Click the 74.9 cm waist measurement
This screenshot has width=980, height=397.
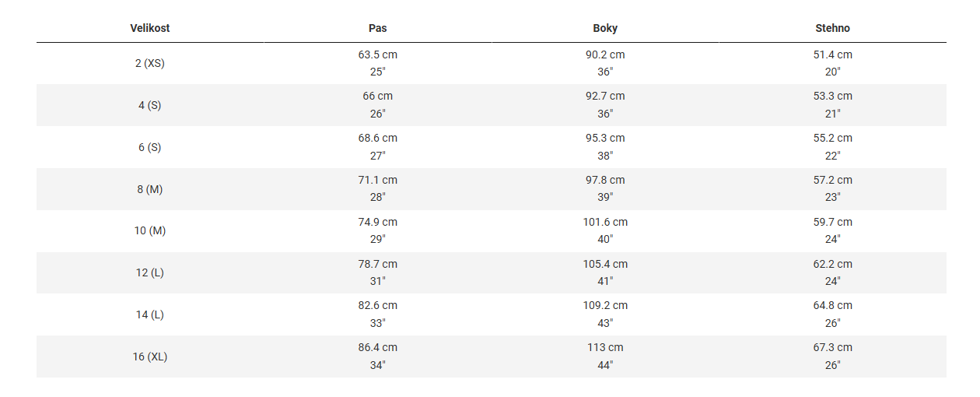point(377,223)
